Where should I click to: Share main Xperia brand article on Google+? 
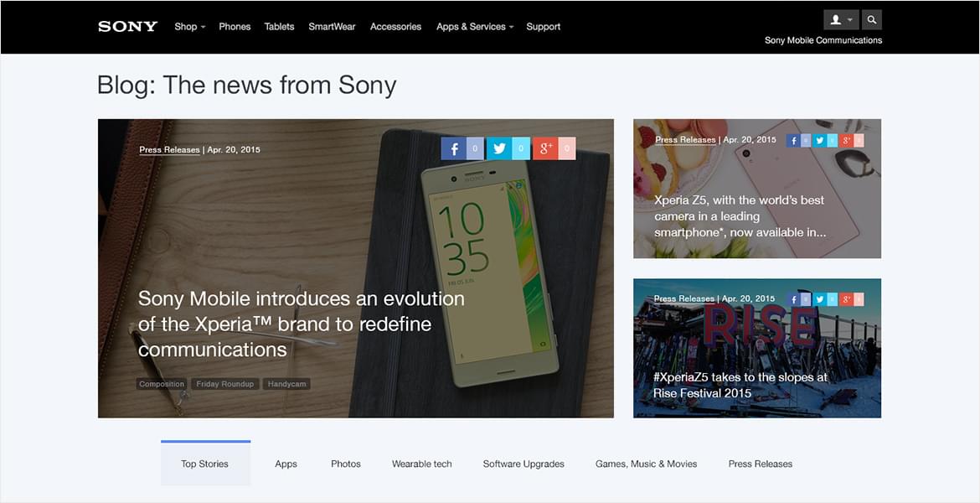click(x=545, y=149)
